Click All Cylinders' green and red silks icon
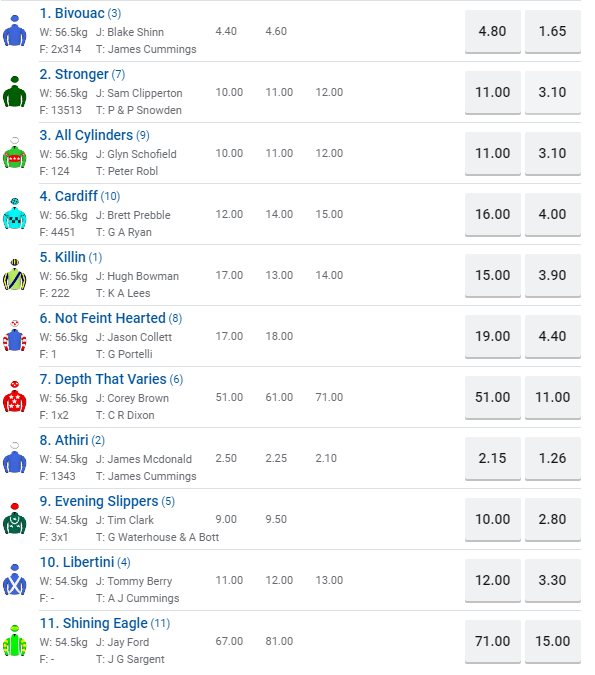Image resolution: width=595 pixels, height=675 pixels. tap(15, 153)
